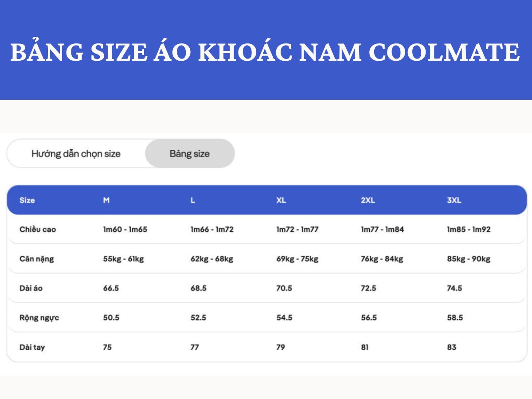Select the M column header

point(106,200)
